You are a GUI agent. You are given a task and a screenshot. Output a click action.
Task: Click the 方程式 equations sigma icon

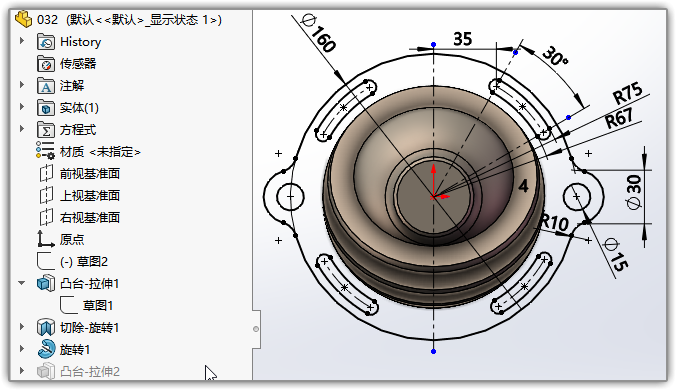(46, 130)
